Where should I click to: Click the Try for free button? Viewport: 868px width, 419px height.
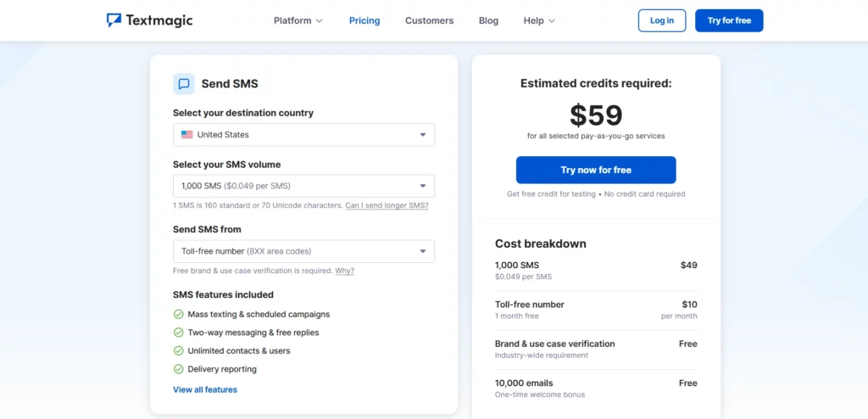click(x=729, y=20)
